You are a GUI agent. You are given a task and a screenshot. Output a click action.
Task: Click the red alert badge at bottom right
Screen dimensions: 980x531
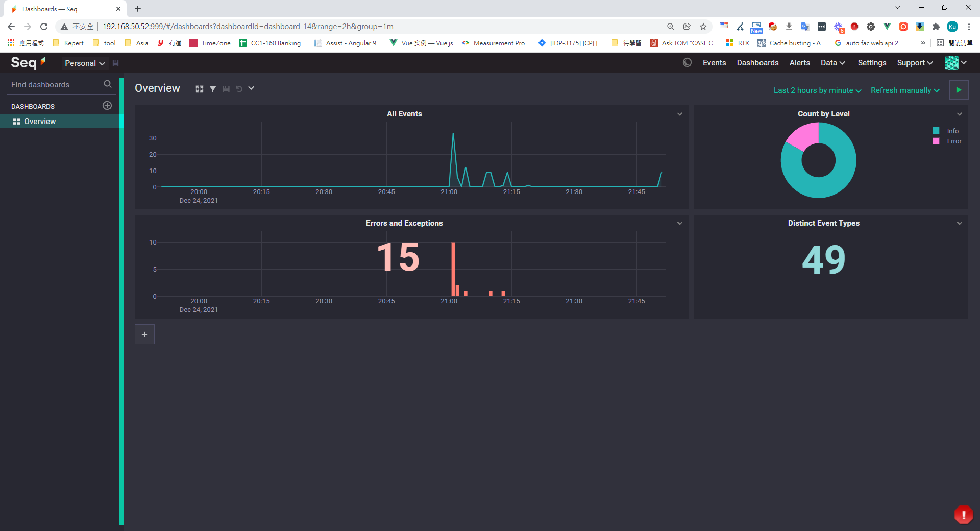[963, 515]
